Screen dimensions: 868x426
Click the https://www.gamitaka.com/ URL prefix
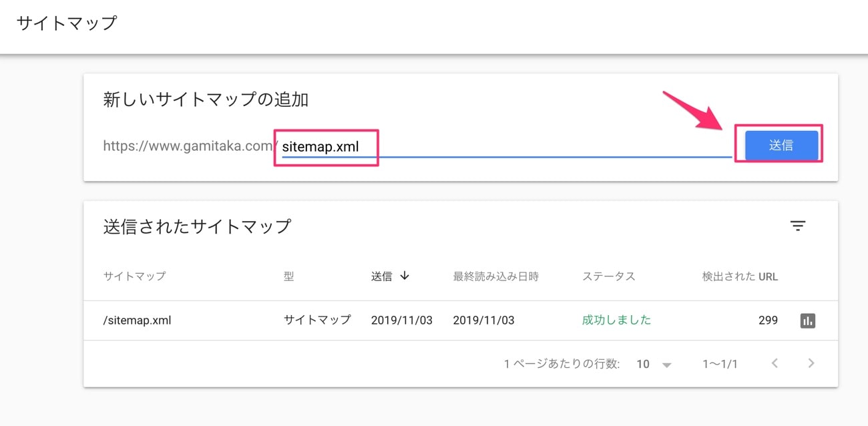click(x=190, y=146)
